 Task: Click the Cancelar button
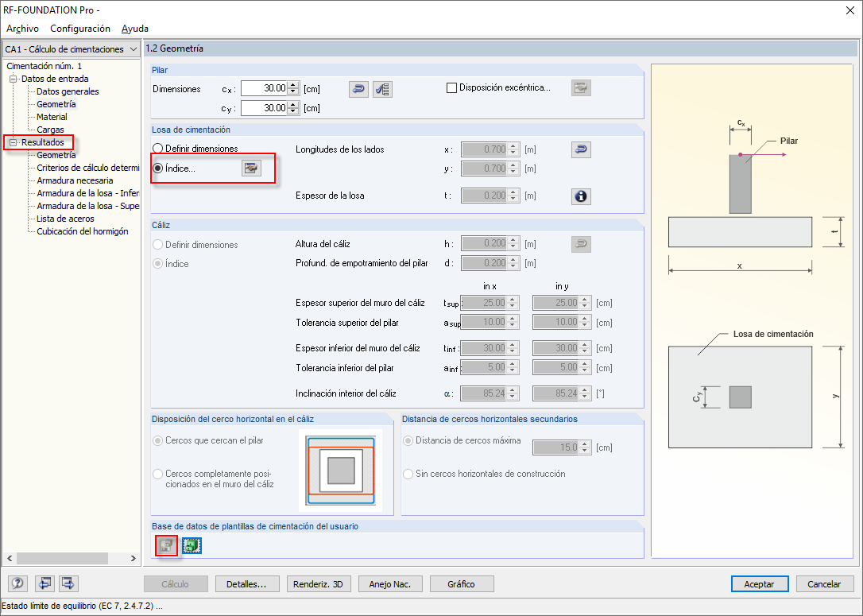coord(824,584)
